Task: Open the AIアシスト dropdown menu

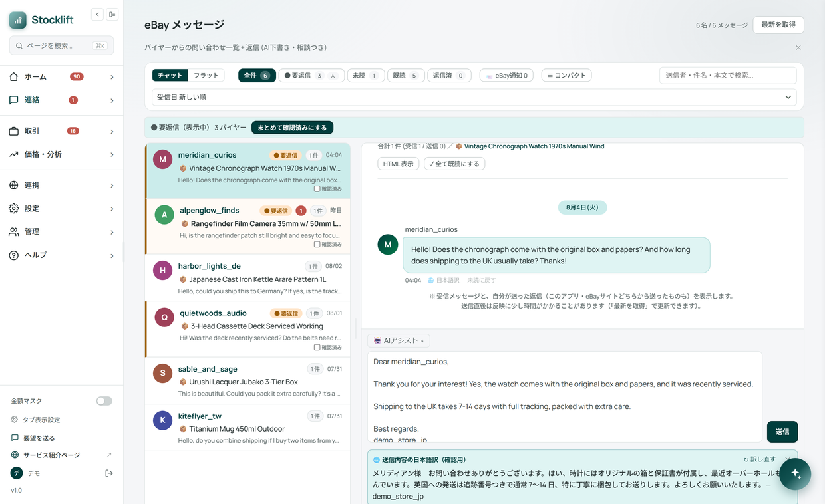Action: (x=399, y=341)
